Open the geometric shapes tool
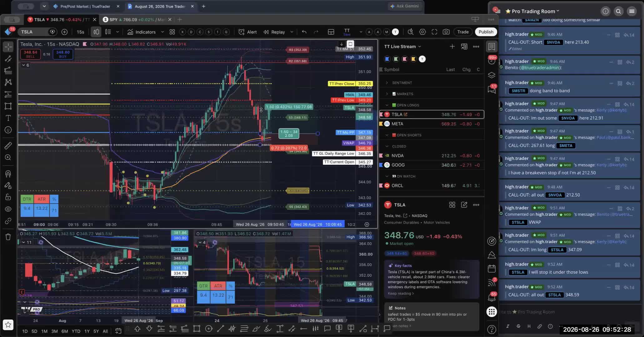This screenshot has height=337, width=644. point(8,106)
